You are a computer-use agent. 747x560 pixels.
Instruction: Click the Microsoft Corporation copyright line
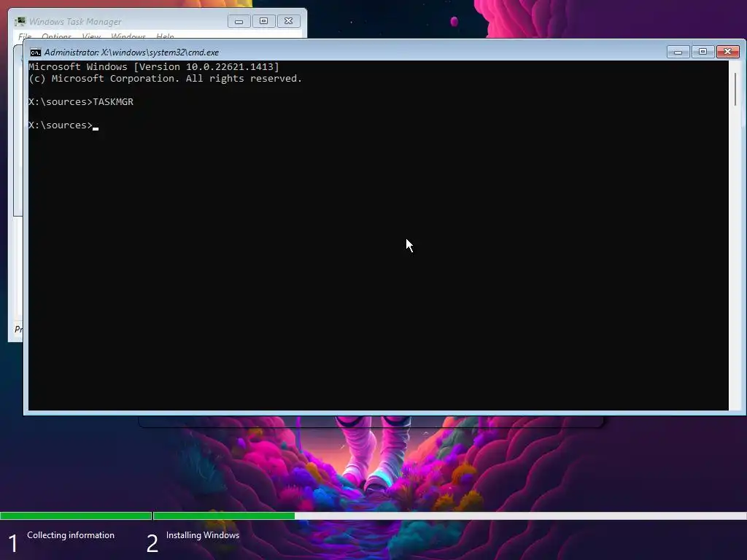[x=166, y=79]
